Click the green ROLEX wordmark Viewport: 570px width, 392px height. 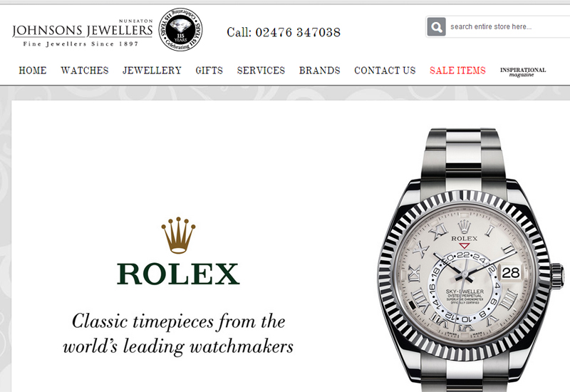(x=178, y=274)
